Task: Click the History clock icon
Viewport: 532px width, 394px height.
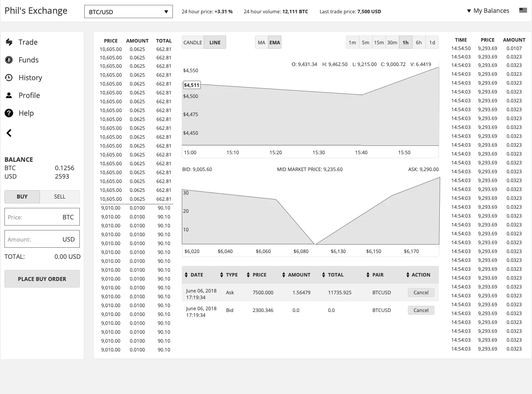Action: coord(9,78)
